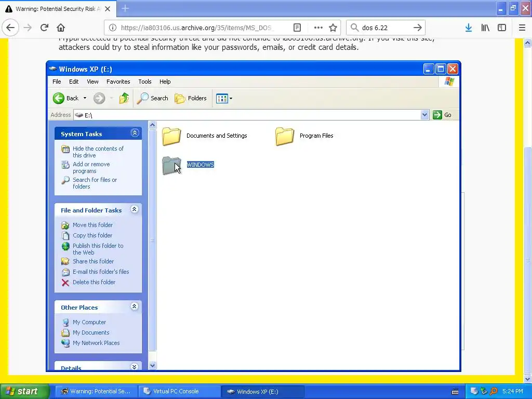Open the browser downloads arrow
This screenshot has width=532, height=399.
469,28
